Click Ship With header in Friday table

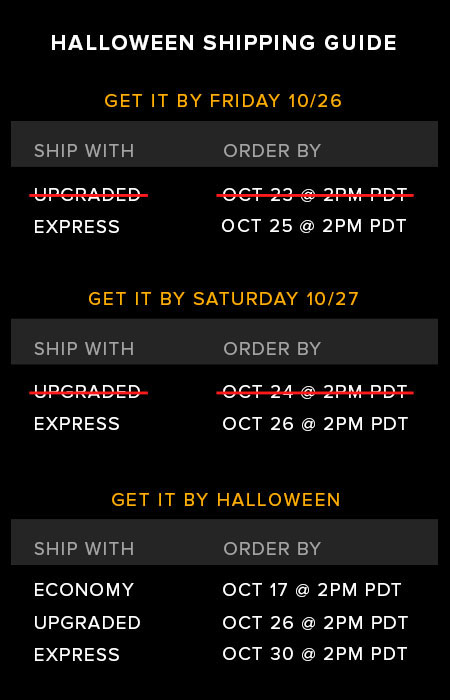(84, 151)
